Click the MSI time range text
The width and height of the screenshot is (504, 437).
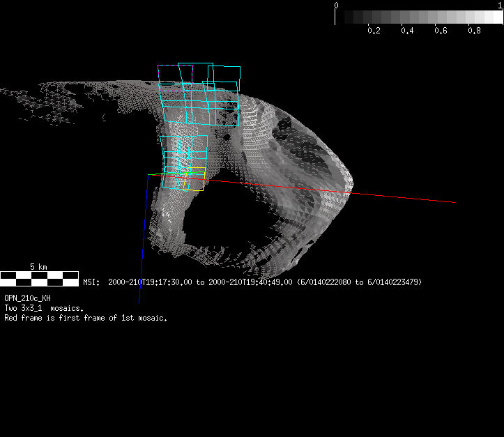click(252, 282)
